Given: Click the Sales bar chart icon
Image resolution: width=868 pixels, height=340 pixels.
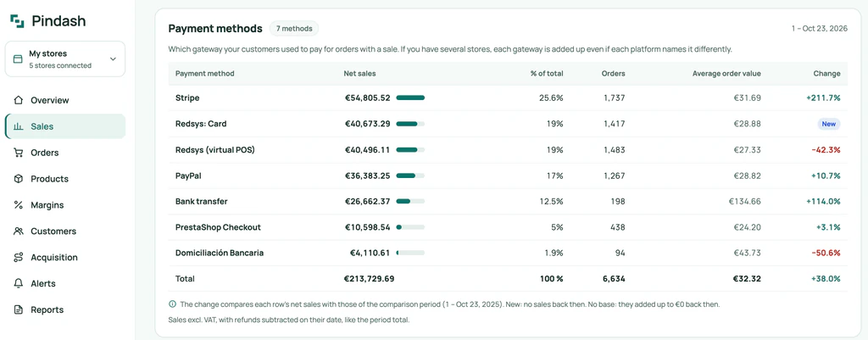Looking at the screenshot, I should coord(19,126).
